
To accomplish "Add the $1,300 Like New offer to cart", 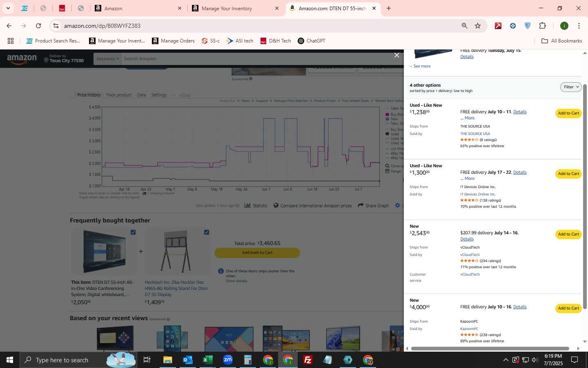I will tap(568, 174).
